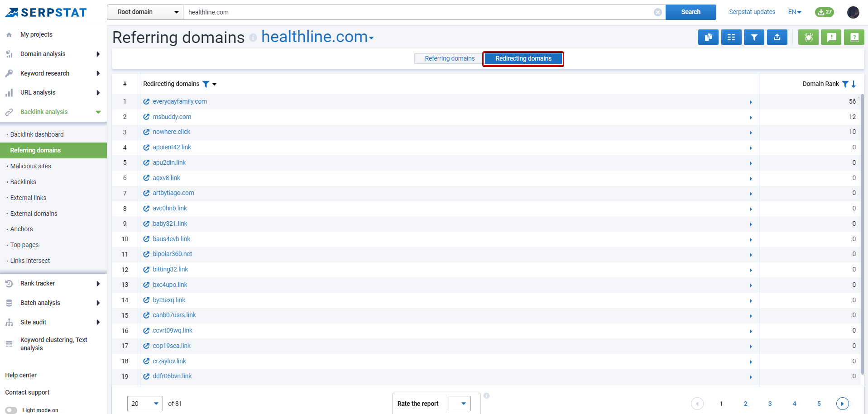Screen dimensions: 868x414
Task: Click the previous page arrow button
Action: (x=697, y=404)
